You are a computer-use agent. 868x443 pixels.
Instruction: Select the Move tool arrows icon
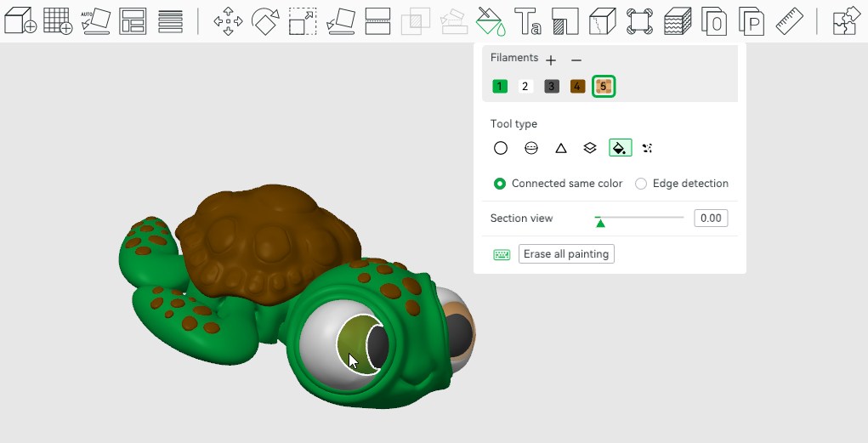click(228, 21)
